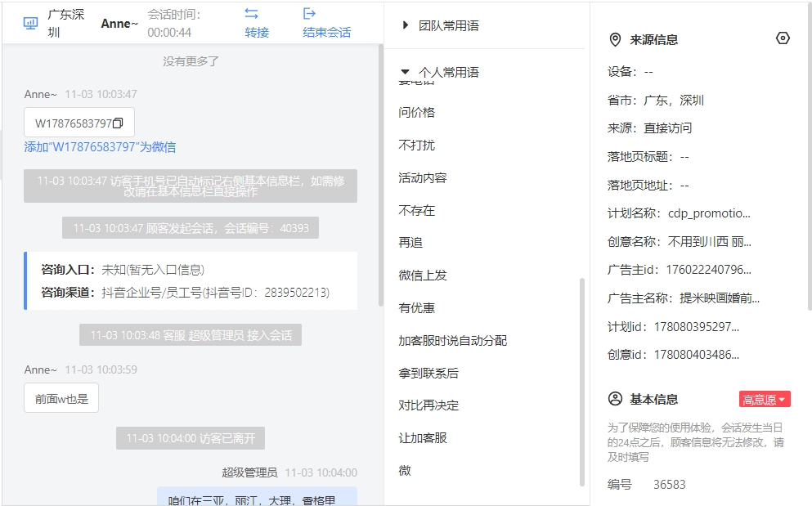Click the person icon beside 基本信息
This screenshot has width=812, height=506.
point(615,399)
